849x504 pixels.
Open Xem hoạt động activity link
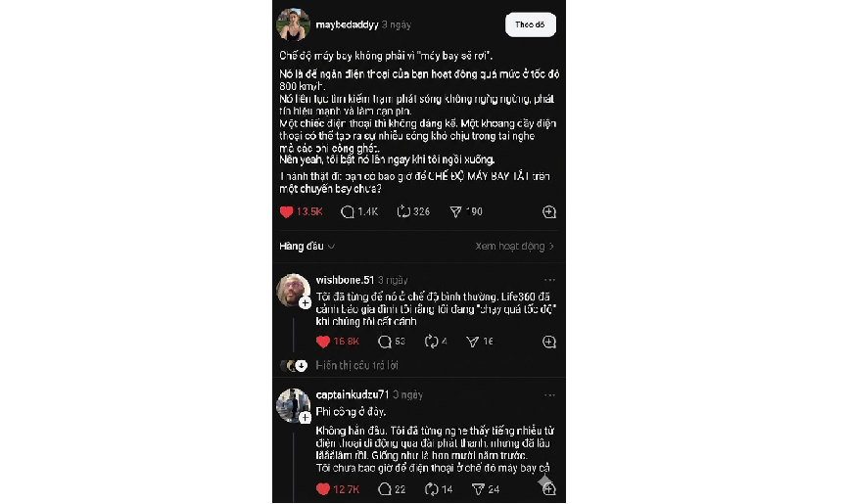tap(515, 247)
